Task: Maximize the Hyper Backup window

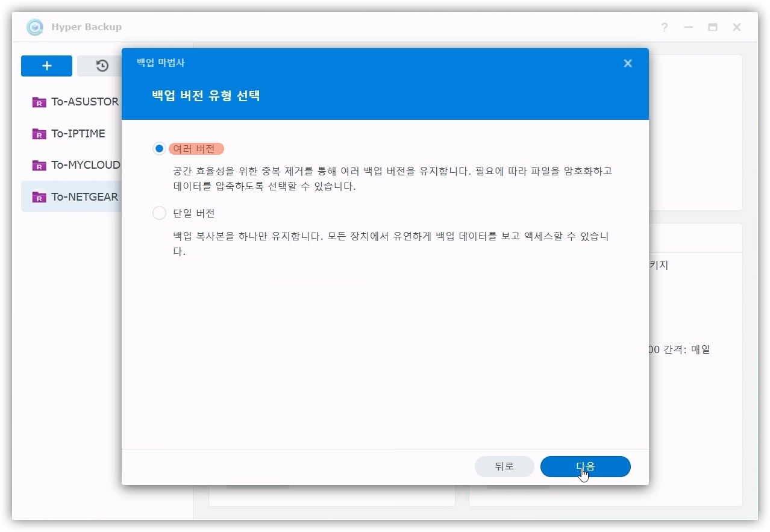Action: (712, 27)
